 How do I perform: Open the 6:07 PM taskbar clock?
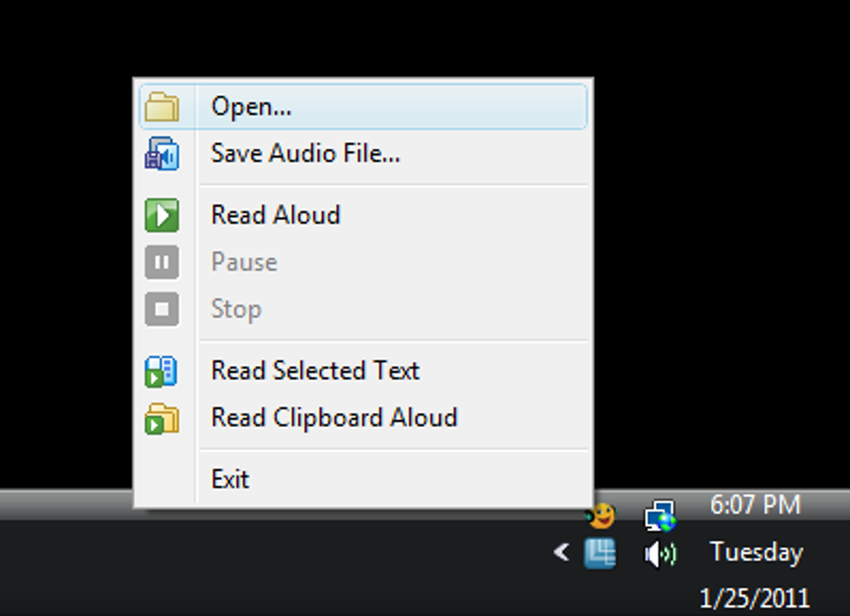tap(755, 505)
